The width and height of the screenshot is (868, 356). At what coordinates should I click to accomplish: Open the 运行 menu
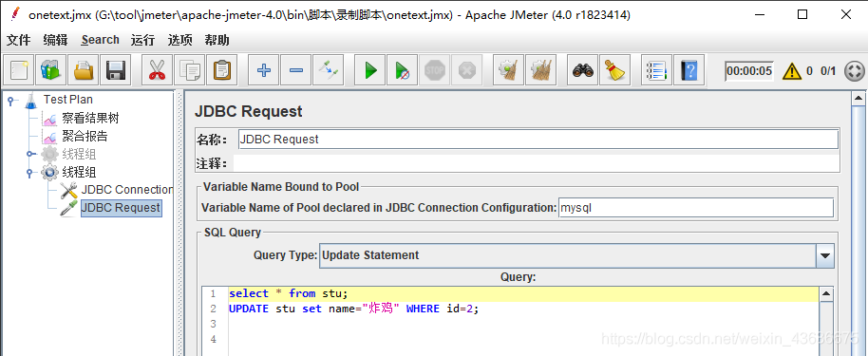pyautogui.click(x=142, y=40)
